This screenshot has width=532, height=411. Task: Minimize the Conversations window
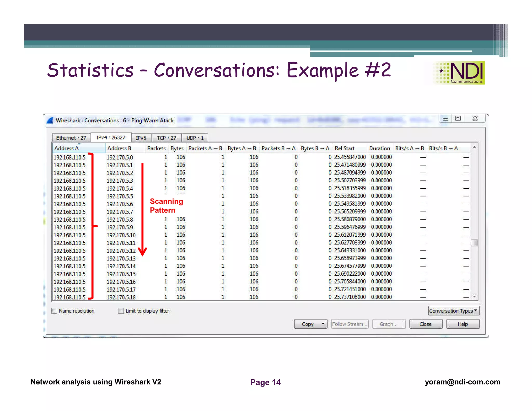click(x=445, y=119)
